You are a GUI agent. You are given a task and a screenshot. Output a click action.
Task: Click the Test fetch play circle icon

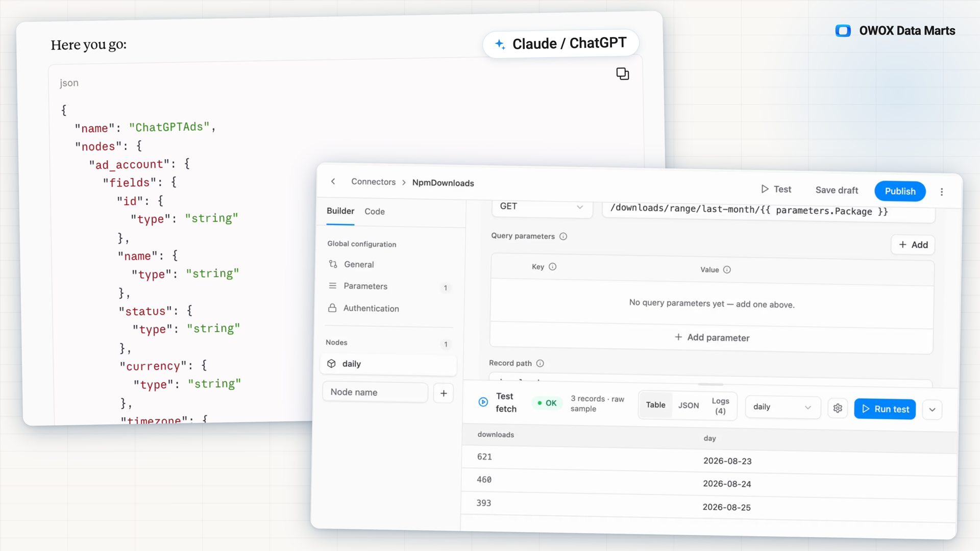[x=483, y=402]
